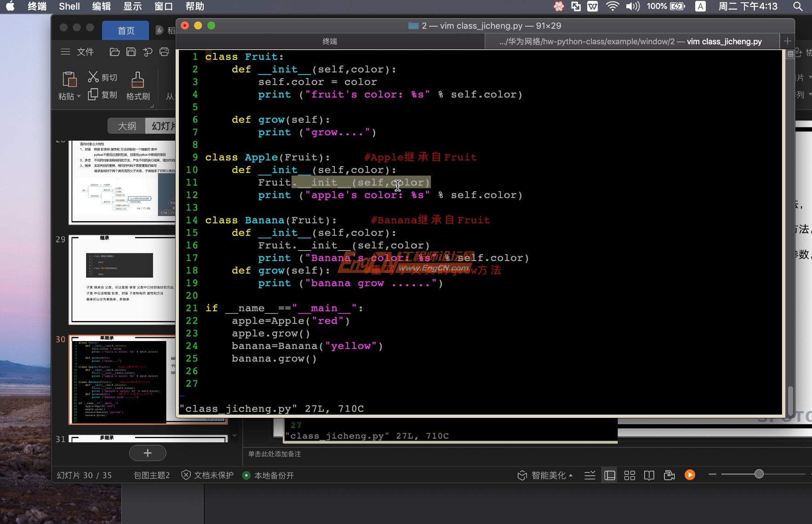
Task: Click the print icon in WPS toolbar
Action: pos(164,52)
